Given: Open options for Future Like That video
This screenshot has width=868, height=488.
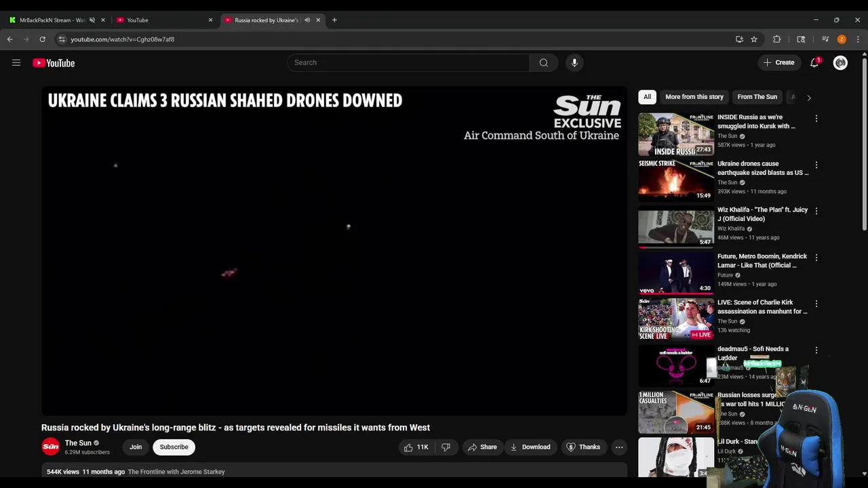Looking at the screenshot, I should 816,258.
